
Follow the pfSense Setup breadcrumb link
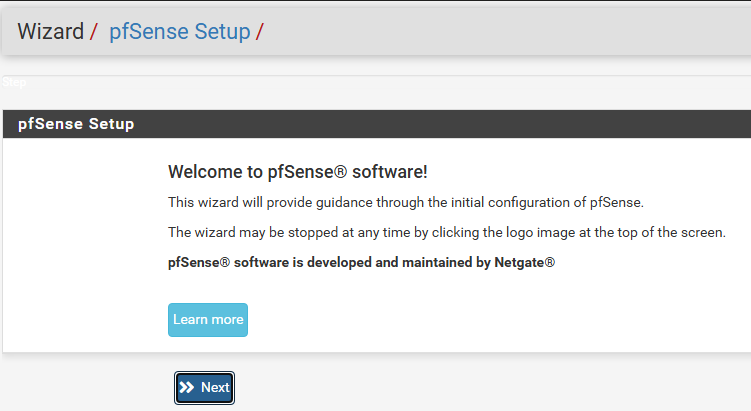[180, 32]
